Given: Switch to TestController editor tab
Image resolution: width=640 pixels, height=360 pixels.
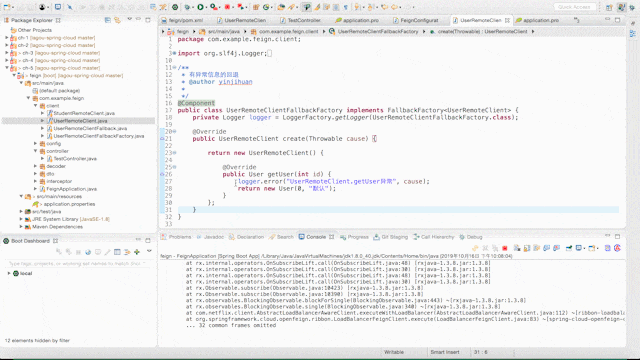Looking at the screenshot, I should tap(304, 20).
